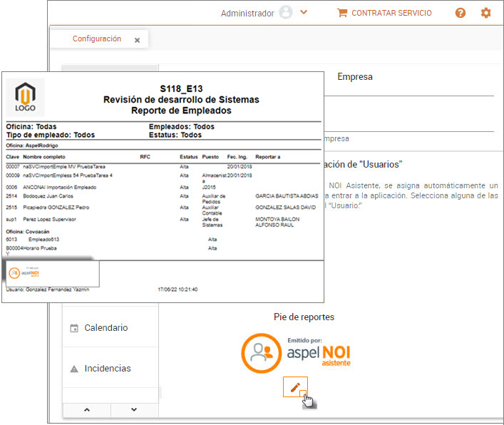Open settings with the gear icon

(x=486, y=13)
